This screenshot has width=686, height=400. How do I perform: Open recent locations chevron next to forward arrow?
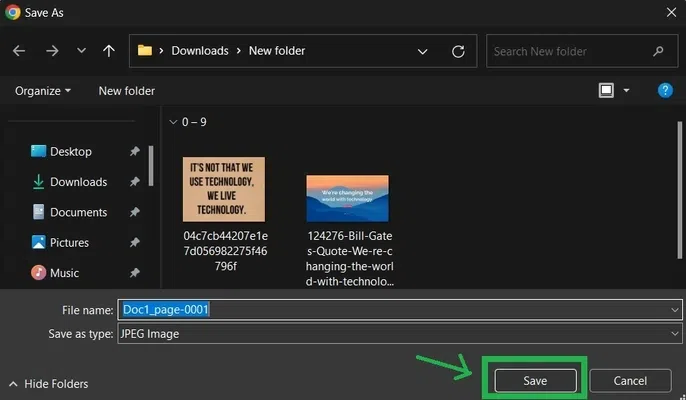[x=81, y=51]
